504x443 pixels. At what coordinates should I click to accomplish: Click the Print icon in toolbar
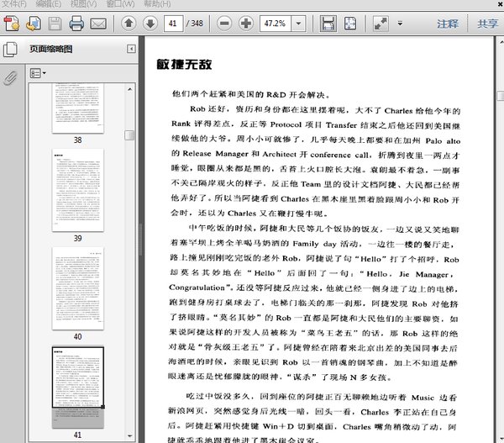(x=76, y=23)
